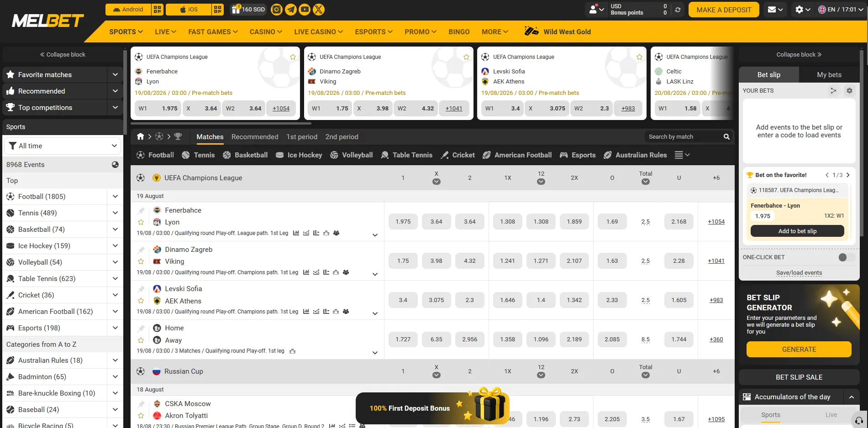Open Save/load events link

pos(799,273)
